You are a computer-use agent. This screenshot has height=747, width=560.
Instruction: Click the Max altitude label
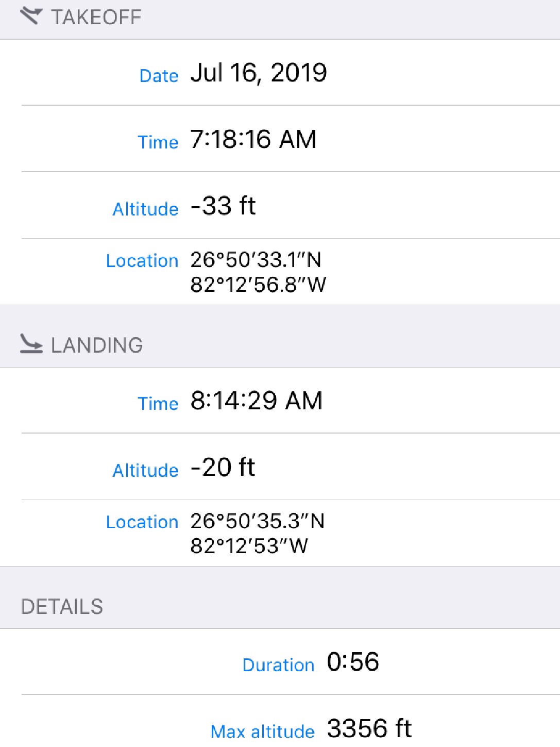[262, 732]
